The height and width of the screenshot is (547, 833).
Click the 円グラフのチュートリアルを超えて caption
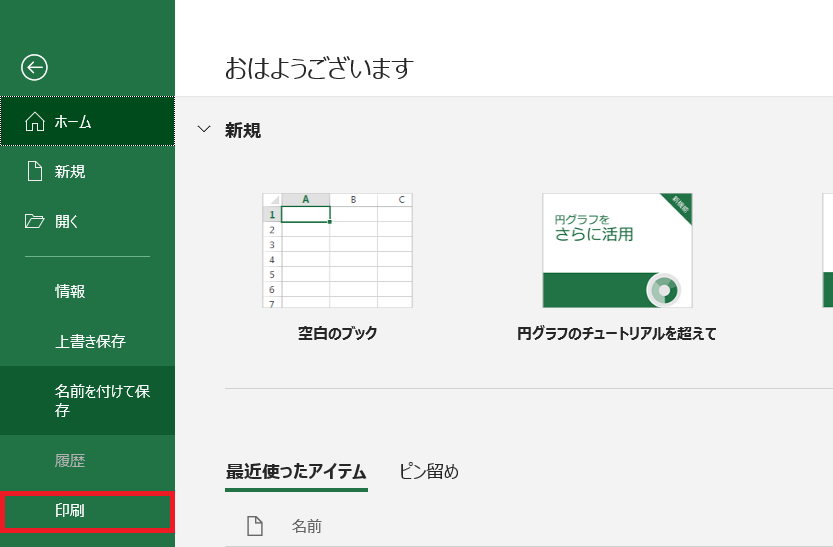(x=617, y=334)
